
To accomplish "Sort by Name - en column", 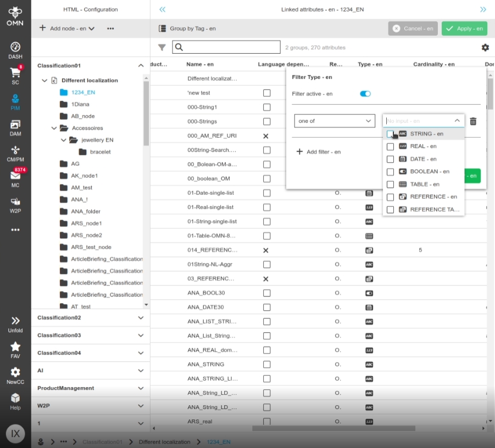I will click(200, 64).
